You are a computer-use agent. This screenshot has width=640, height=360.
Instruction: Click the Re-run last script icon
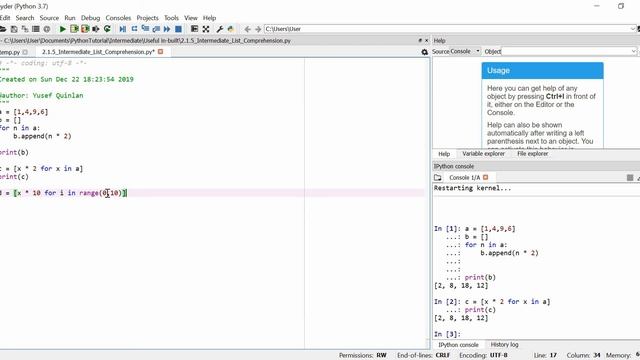pyautogui.click(x=107, y=29)
